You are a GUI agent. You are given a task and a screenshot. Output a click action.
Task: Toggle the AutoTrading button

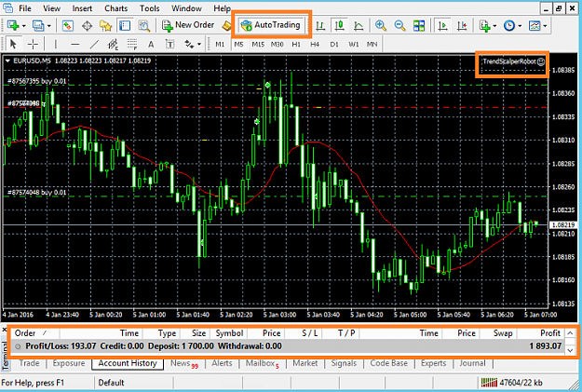pos(271,25)
